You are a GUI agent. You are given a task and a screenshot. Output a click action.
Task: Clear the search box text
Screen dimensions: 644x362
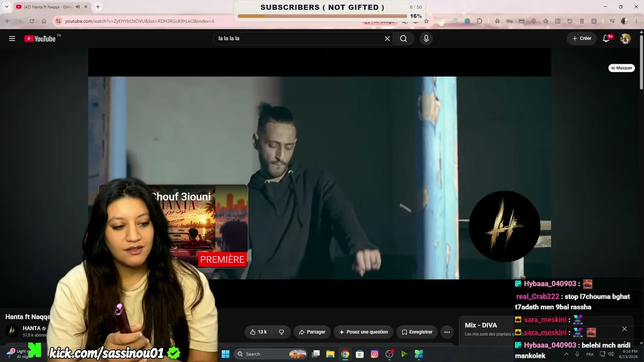pos(387,39)
